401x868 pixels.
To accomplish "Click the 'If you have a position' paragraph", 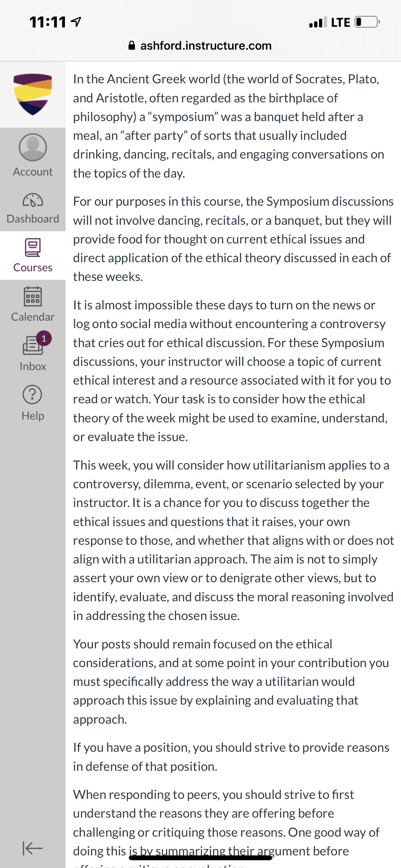I will pos(231,757).
